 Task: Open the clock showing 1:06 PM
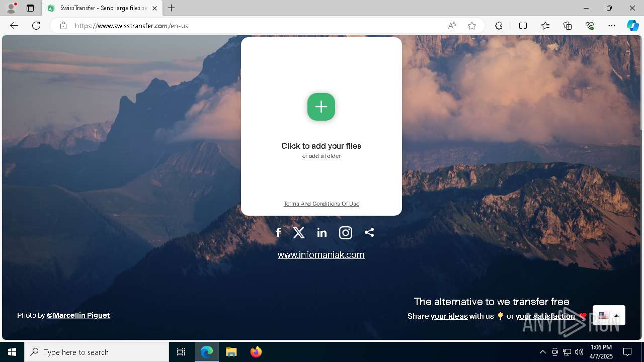pos(601,352)
